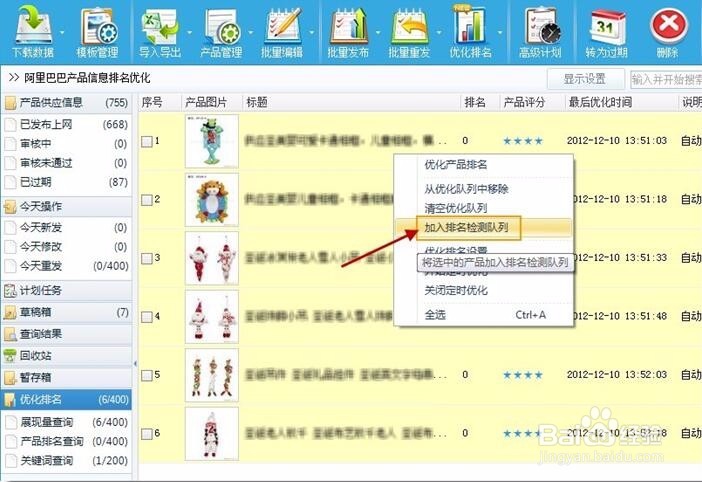This screenshot has height=482, width=702.
Task: Select 已过期 (87) in sidebar
Action: pos(66,182)
